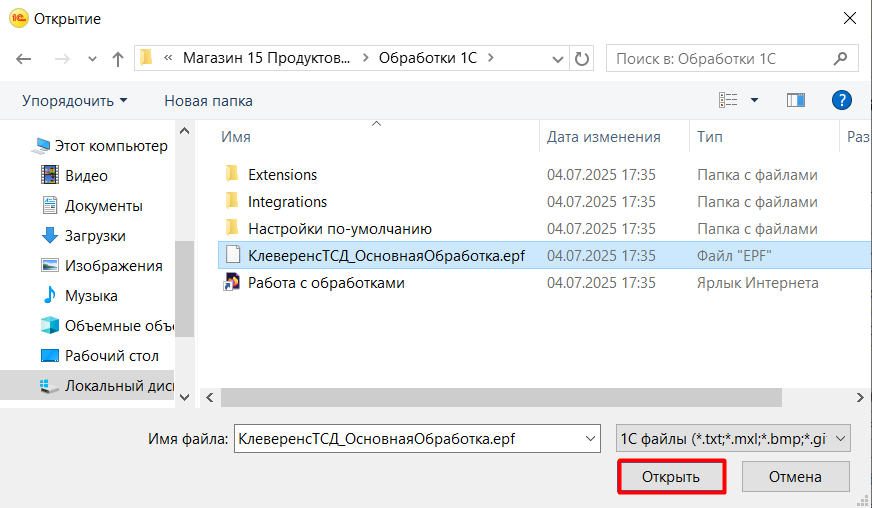872x508 pixels.
Task: Click Ярлык Интернета type cell
Action: click(757, 283)
